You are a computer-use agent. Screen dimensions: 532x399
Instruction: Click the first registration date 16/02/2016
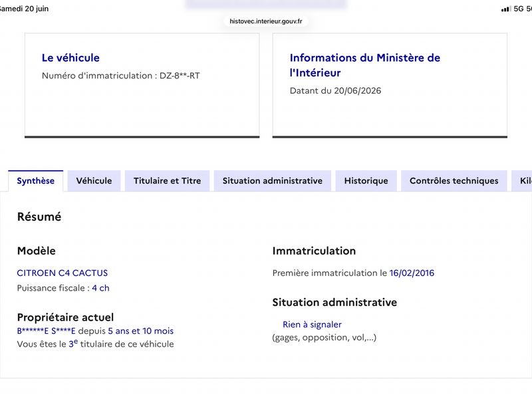point(412,273)
